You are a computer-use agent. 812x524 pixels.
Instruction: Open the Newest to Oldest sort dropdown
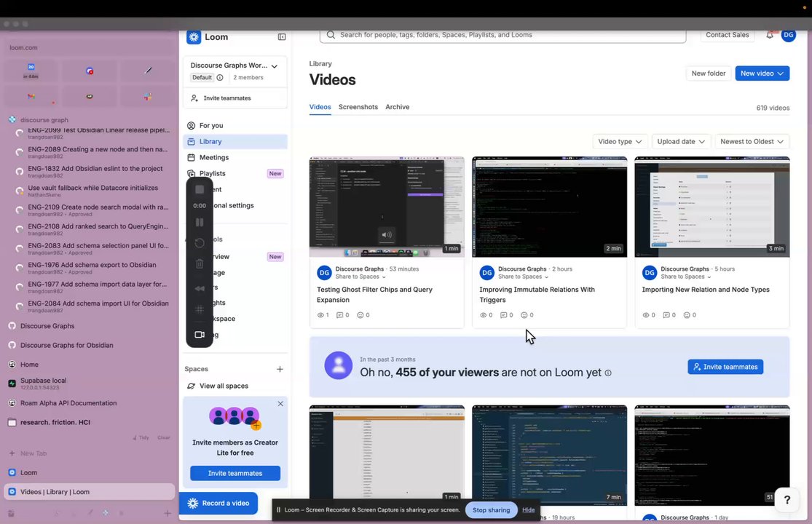click(x=752, y=141)
